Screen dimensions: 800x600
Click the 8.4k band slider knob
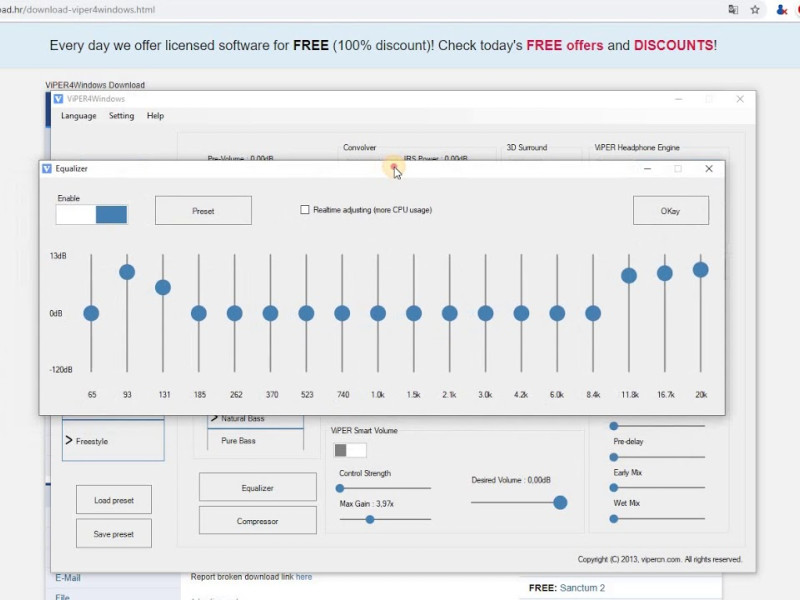click(x=593, y=313)
